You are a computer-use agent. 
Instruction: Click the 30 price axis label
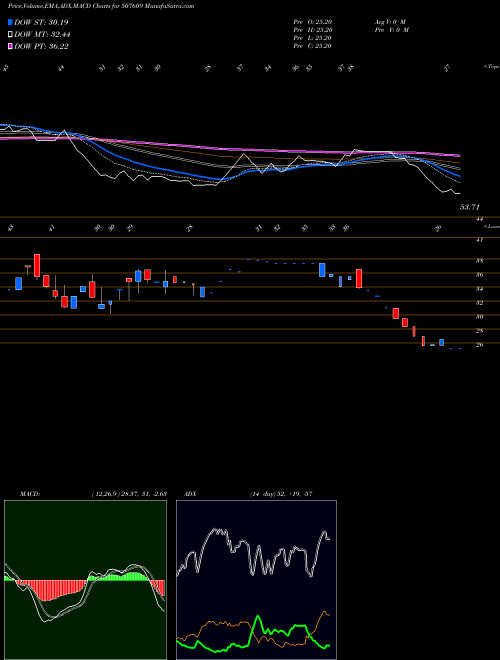tap(479, 317)
